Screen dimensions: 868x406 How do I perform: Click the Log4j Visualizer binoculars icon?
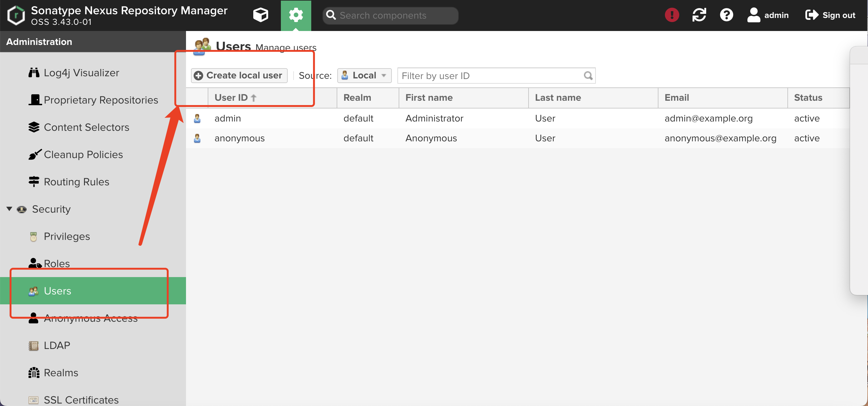[34, 73]
